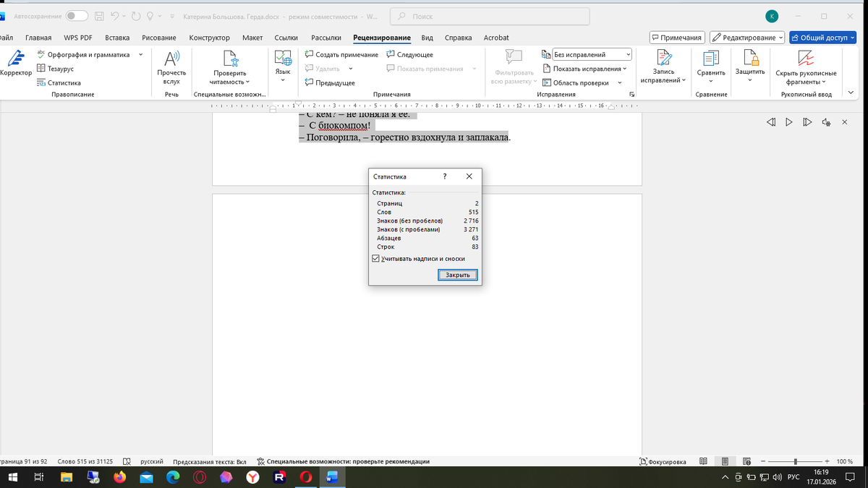Go to Предыдущее comment
The image size is (868, 488).
point(330,82)
